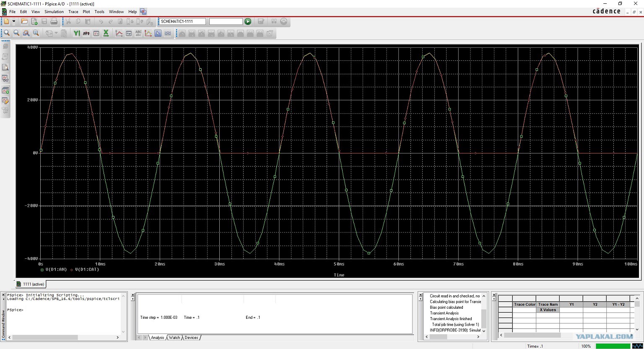The width and height of the screenshot is (644, 349).
Task: Click the Zoom Fit icon
Action: [x=36, y=33]
